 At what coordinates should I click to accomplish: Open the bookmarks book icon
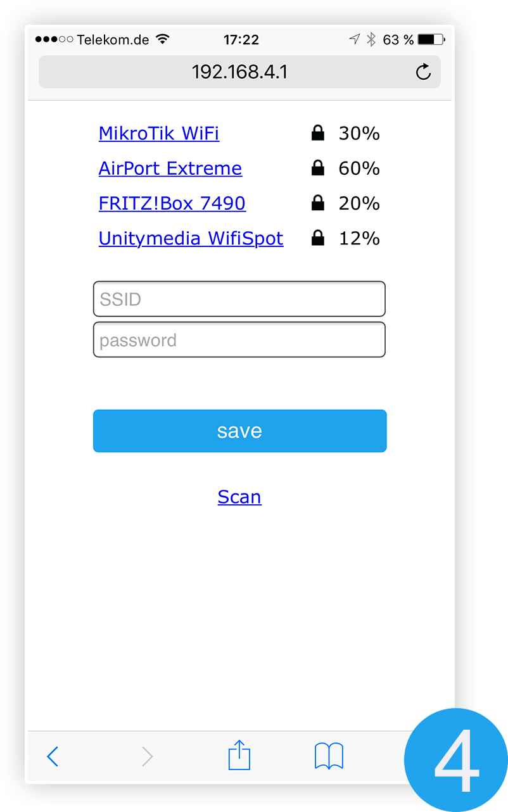click(x=329, y=756)
